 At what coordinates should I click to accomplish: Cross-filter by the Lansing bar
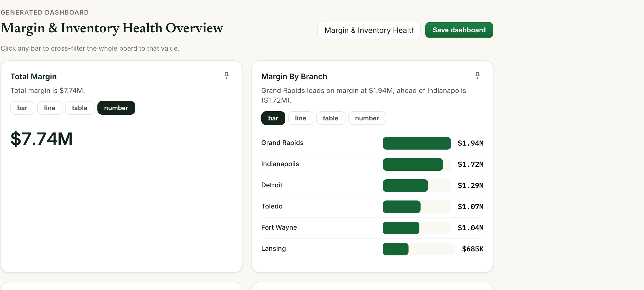coord(396,249)
